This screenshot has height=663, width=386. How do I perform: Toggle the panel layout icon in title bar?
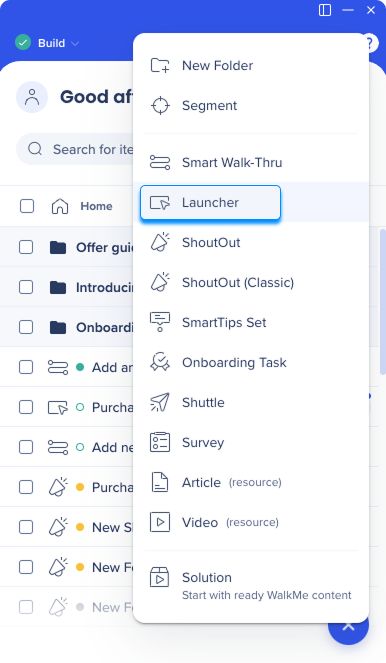(325, 10)
